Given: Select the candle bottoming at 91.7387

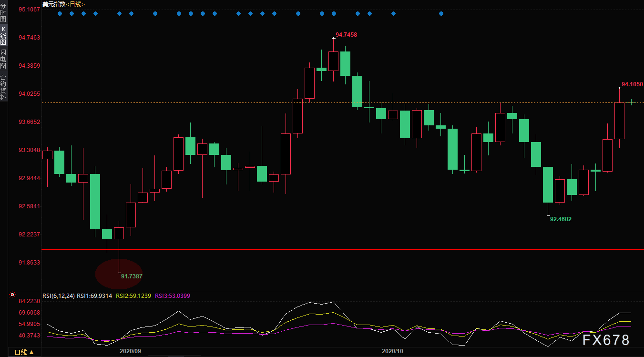Looking at the screenshot, I should [x=119, y=234].
